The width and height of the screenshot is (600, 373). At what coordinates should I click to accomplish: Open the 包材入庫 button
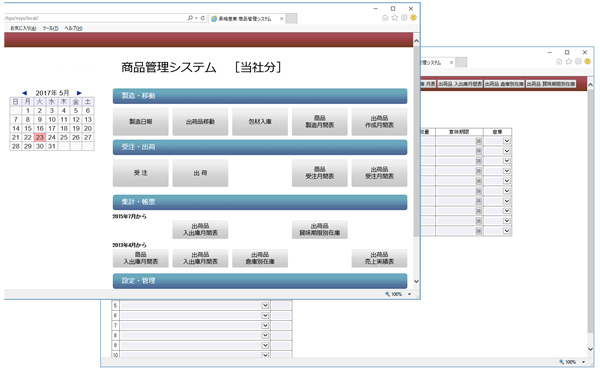click(x=260, y=122)
